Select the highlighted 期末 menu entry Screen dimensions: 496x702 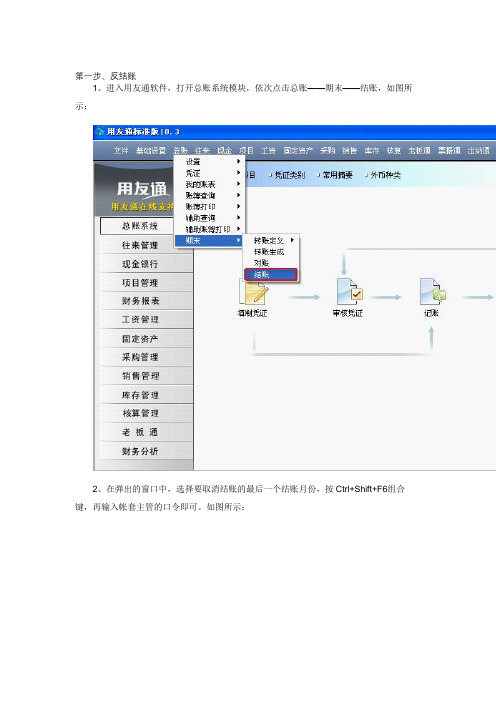[210, 240]
